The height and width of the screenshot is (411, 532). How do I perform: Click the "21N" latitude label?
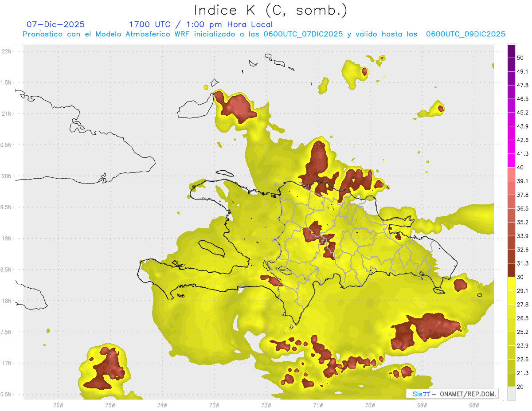coord(8,114)
